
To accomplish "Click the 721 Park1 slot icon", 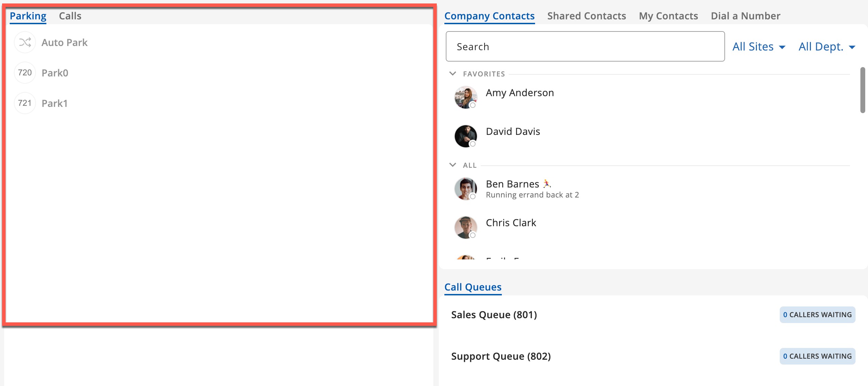I will pos(25,103).
